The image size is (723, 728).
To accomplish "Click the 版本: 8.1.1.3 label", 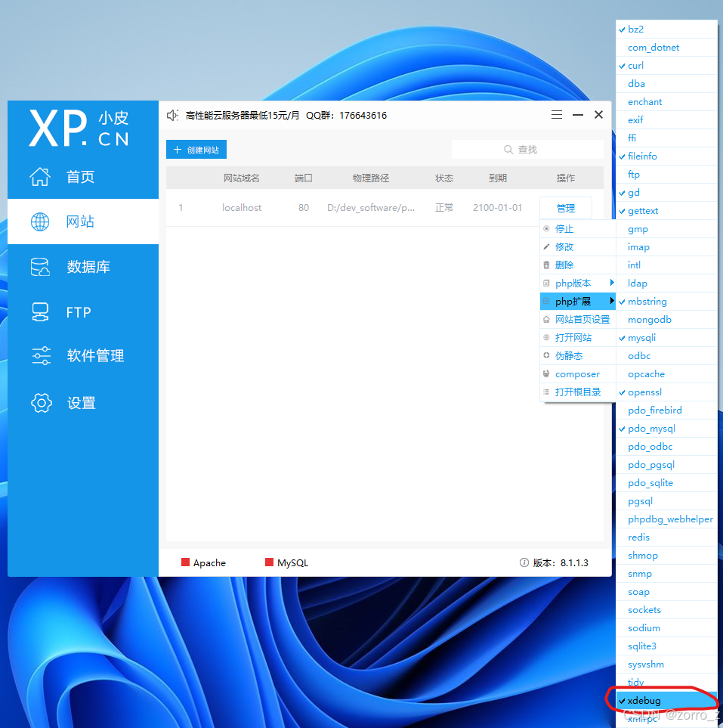I will (x=561, y=562).
